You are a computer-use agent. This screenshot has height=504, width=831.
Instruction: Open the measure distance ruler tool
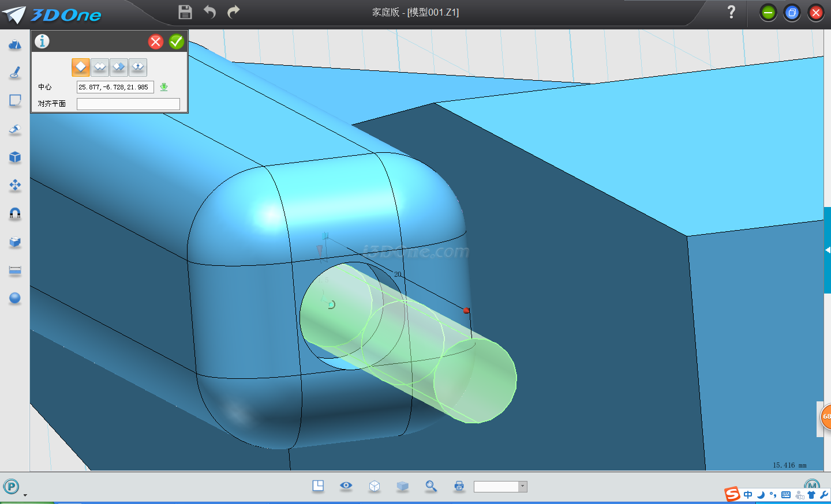pyautogui.click(x=15, y=270)
